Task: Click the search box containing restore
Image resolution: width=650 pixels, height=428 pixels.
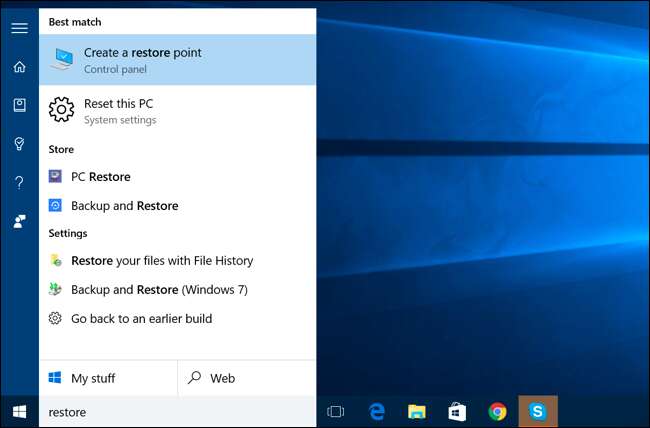Action: [x=177, y=411]
